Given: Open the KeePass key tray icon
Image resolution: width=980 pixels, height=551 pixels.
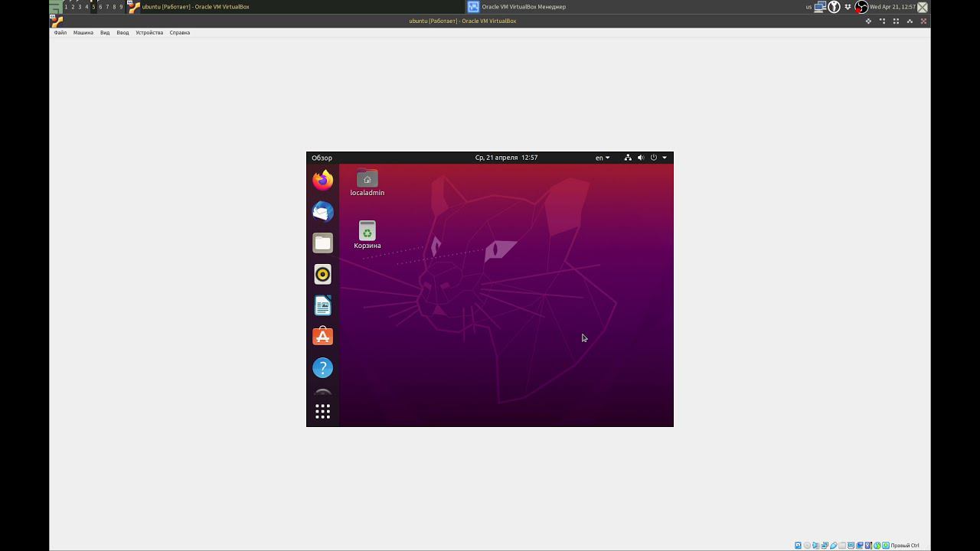Looking at the screenshot, I should pos(835,7).
